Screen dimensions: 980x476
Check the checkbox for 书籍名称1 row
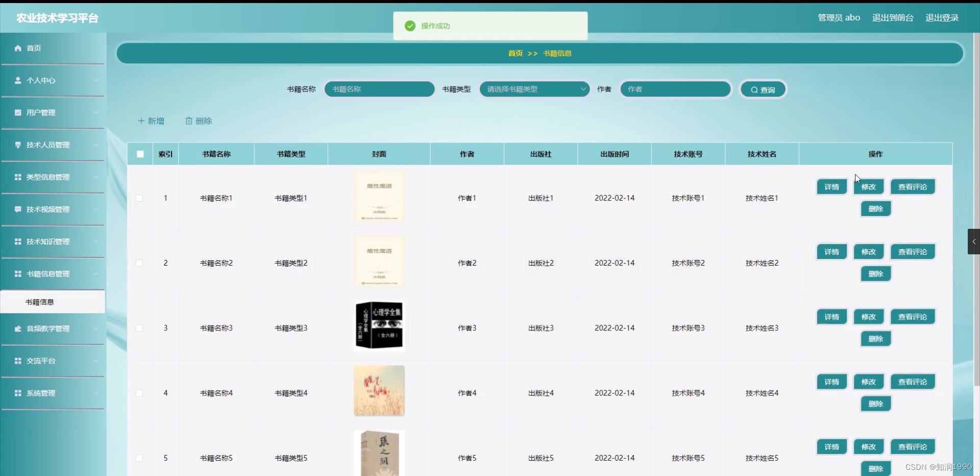[140, 198]
